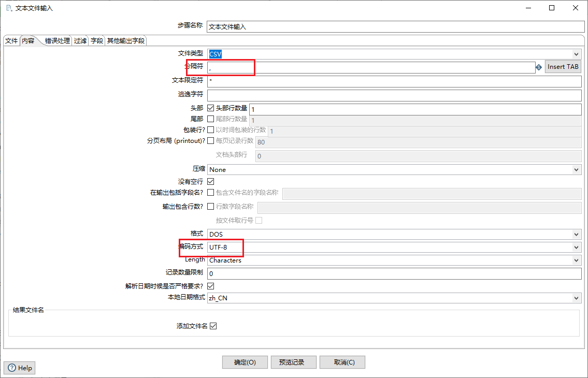The height and width of the screenshot is (378, 588).
Task: Select the 内容 tab
Action: click(28, 41)
